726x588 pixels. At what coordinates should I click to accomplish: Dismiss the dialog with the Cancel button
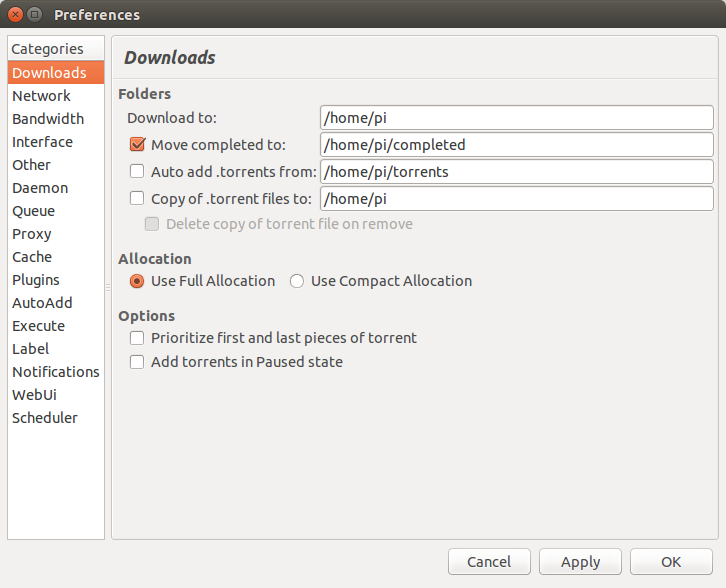(489, 562)
